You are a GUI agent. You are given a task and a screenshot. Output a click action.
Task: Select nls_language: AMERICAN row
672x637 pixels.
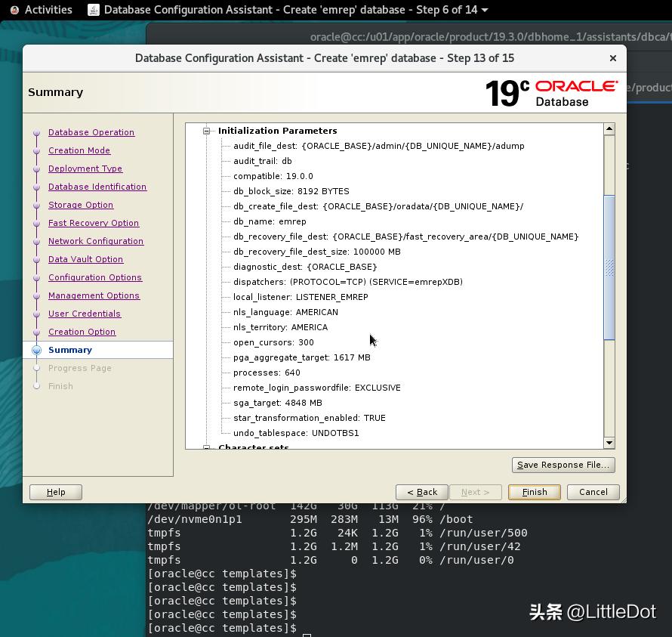tap(285, 312)
